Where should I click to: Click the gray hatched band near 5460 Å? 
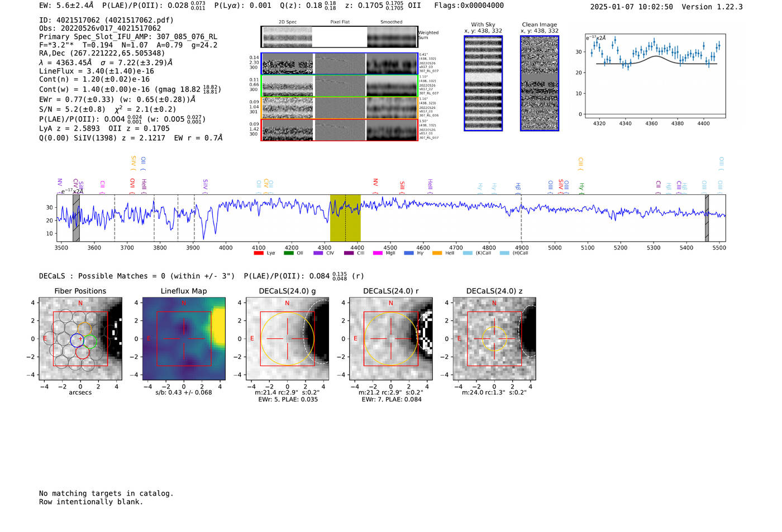click(x=707, y=218)
